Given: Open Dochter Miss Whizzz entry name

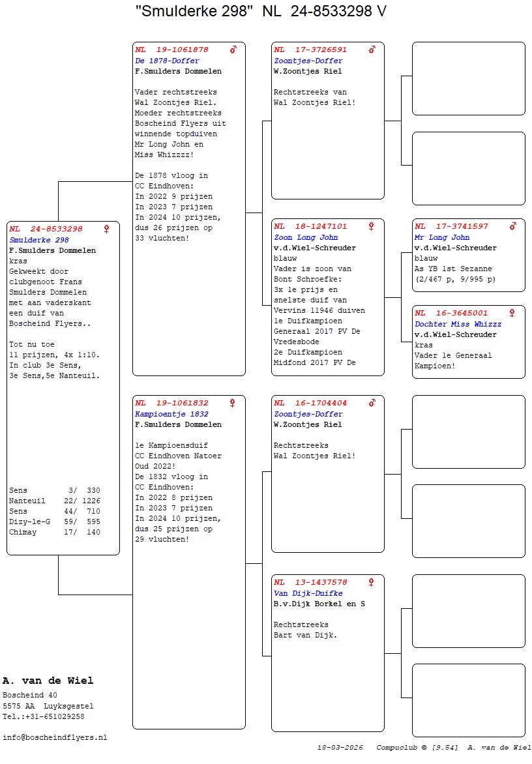Looking at the screenshot, I should [x=458, y=324].
